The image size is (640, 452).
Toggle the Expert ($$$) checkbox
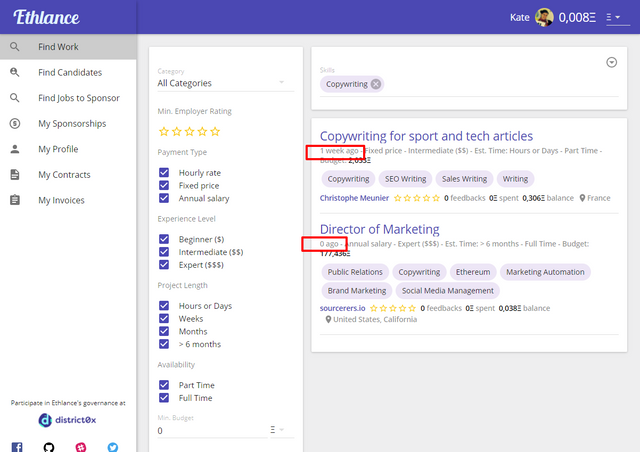[164, 265]
